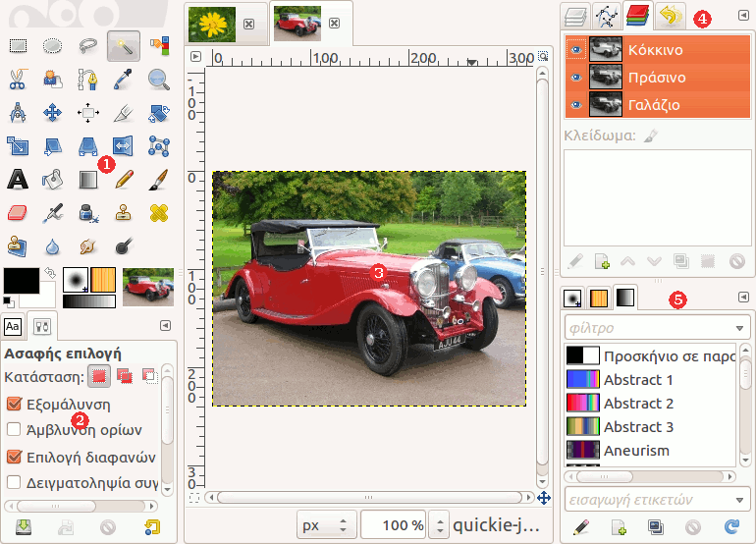Screen dimensions: 756x544
Task: Open the φίλτρο dropdown in gradients panel
Action: coord(740,327)
